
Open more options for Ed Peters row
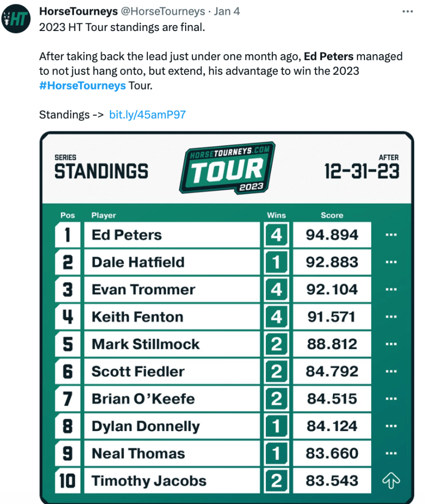click(x=391, y=235)
